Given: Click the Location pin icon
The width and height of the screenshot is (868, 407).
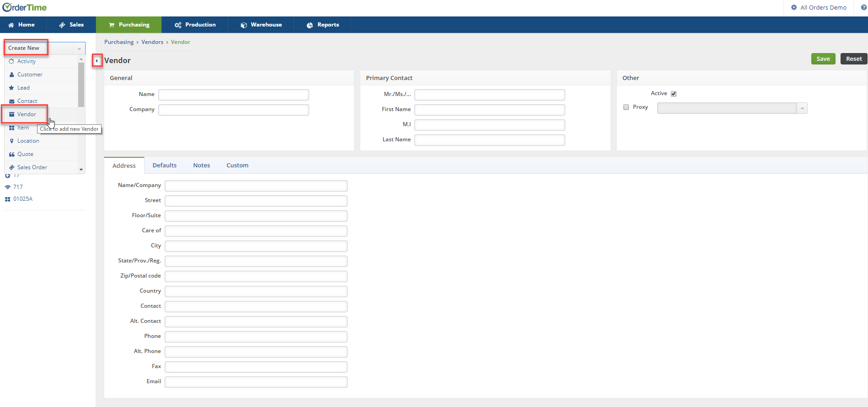Looking at the screenshot, I should [x=11, y=141].
